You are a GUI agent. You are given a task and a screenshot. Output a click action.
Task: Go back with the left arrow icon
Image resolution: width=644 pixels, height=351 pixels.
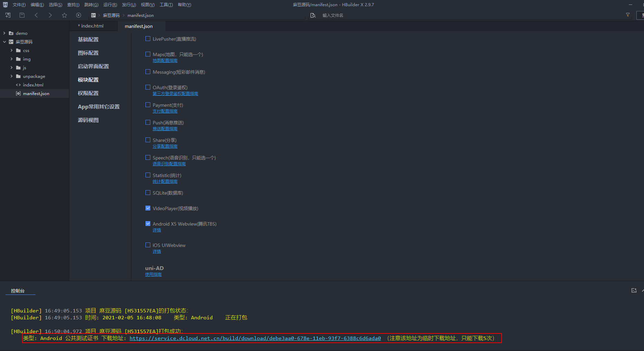pos(36,15)
